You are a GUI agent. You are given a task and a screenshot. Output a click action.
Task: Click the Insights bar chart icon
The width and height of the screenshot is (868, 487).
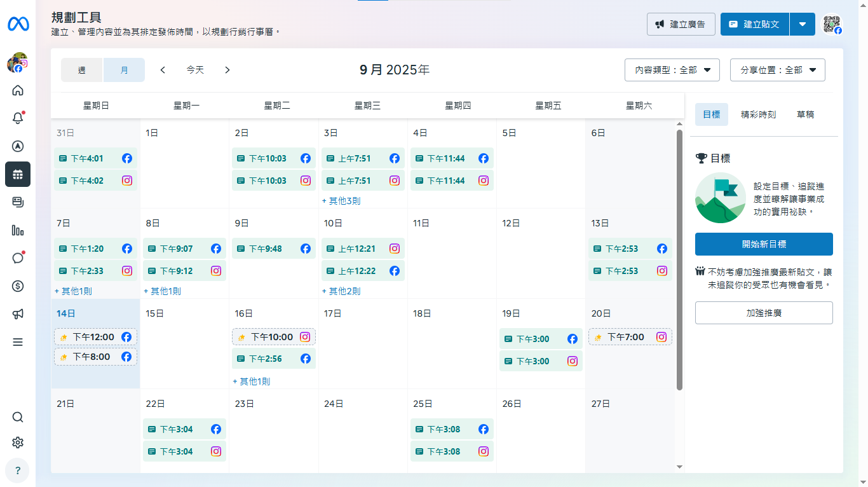(x=18, y=230)
